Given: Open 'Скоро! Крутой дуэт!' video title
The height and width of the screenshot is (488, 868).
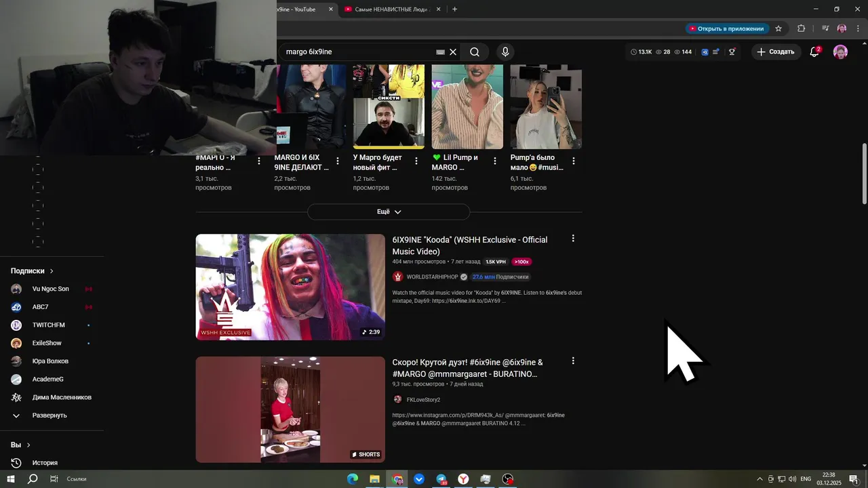Looking at the screenshot, I should 468,368.
